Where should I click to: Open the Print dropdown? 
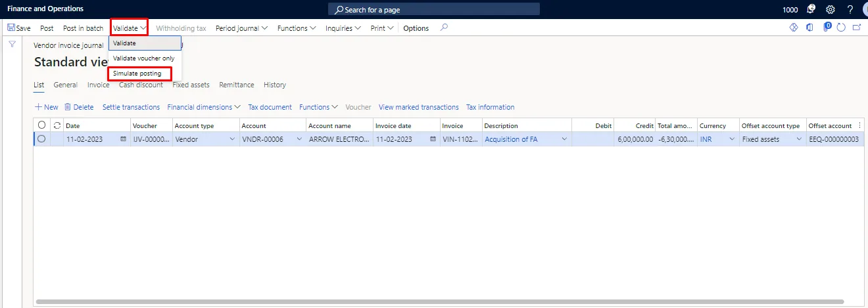click(382, 28)
